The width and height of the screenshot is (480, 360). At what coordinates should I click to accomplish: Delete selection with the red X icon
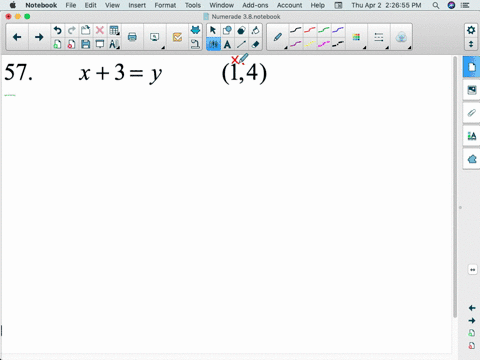click(100, 30)
